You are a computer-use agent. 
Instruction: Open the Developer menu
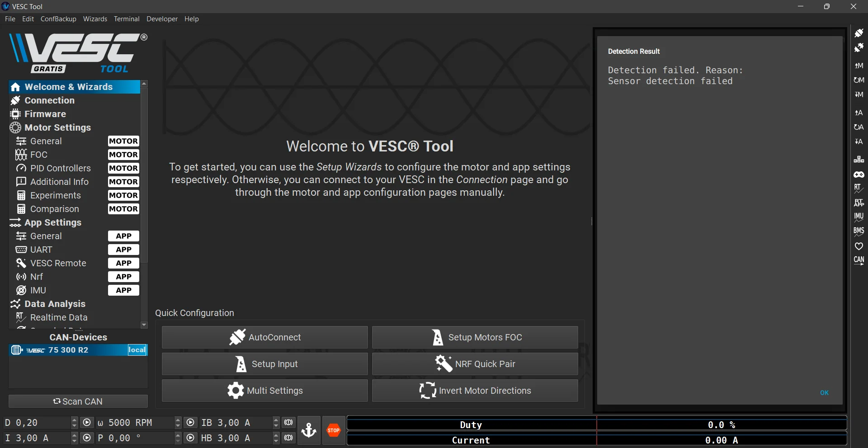point(162,19)
